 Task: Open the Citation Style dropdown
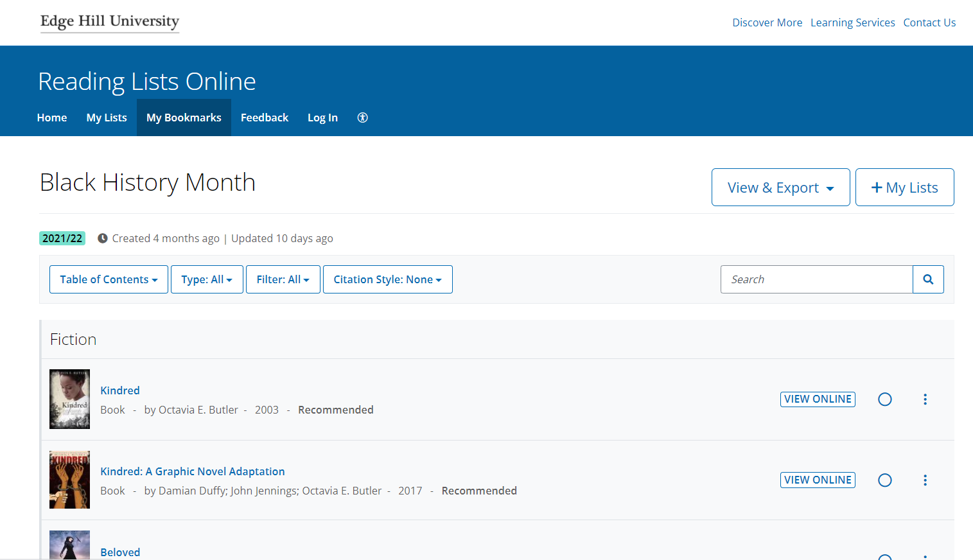387,279
